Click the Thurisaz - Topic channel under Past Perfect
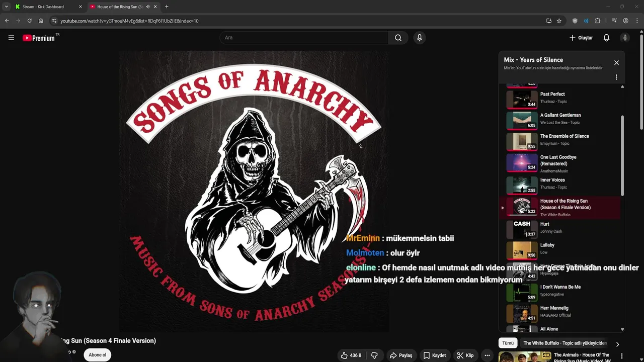Screen dimensions: 644x362 (x=553, y=102)
